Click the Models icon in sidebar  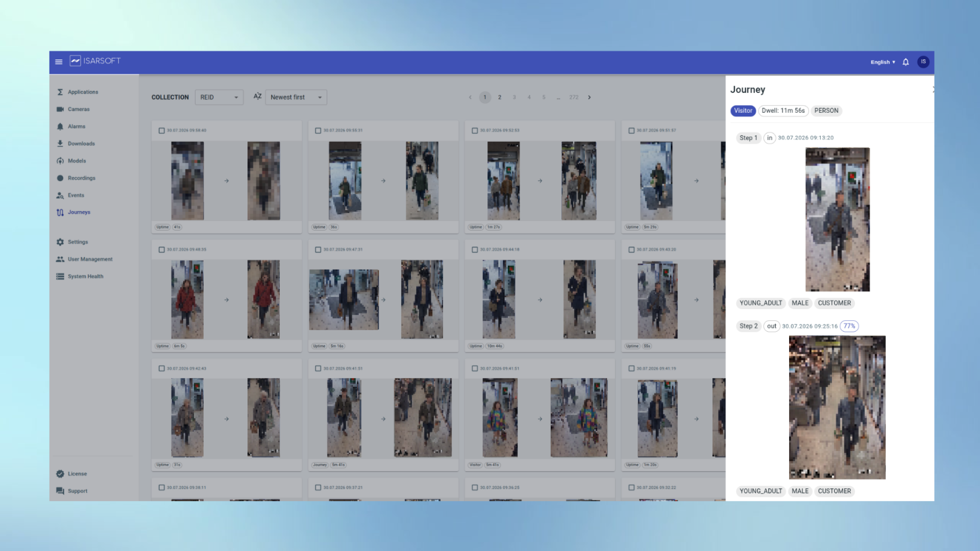coord(60,161)
